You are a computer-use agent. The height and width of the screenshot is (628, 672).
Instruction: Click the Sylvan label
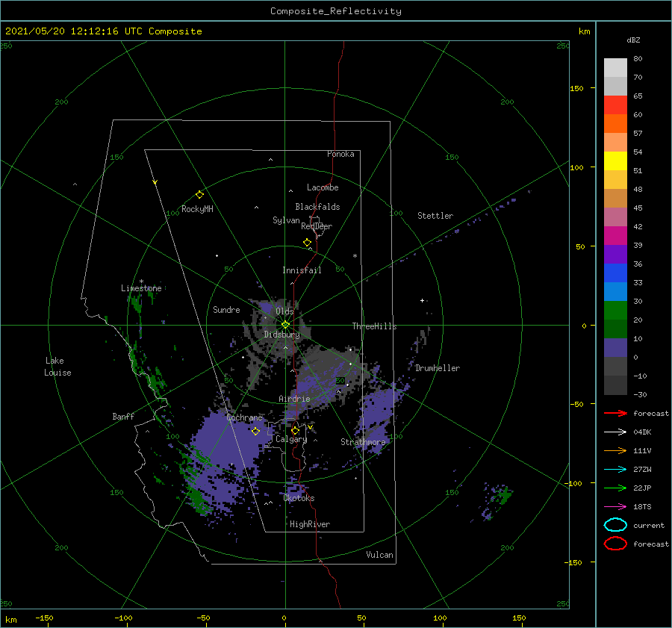tap(286, 220)
